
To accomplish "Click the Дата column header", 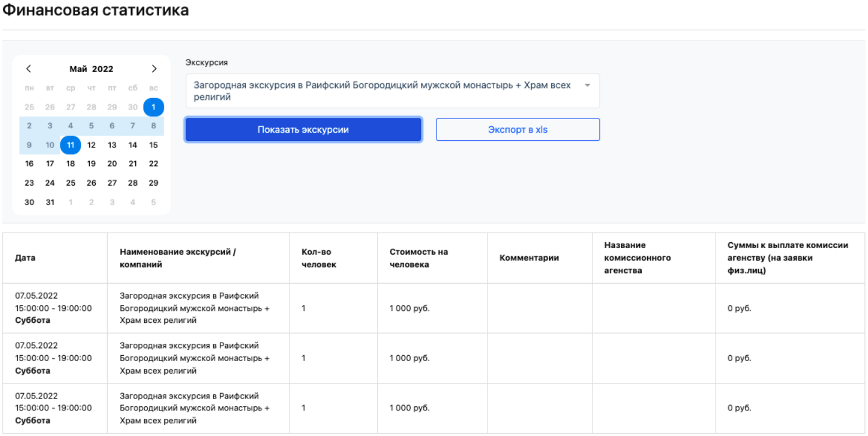I will point(25,258).
